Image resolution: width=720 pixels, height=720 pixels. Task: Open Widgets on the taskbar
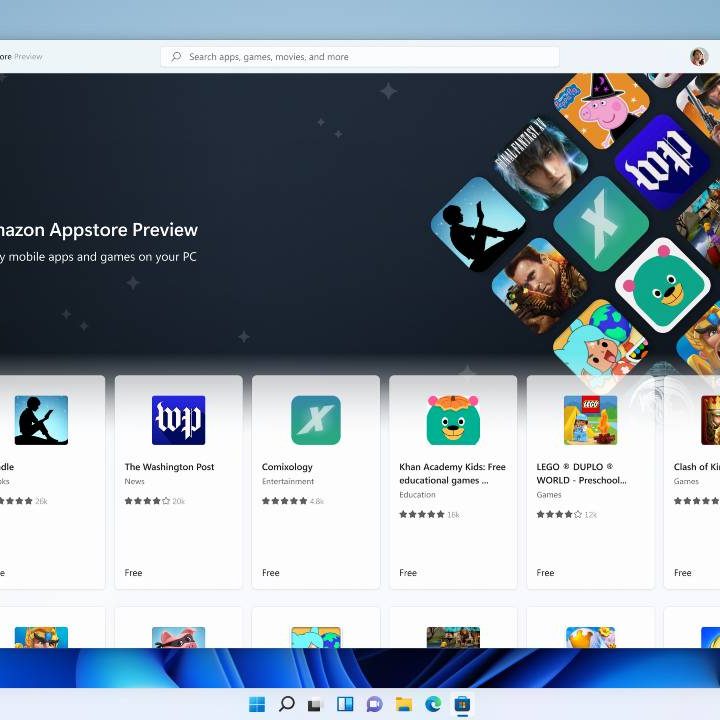(x=345, y=704)
